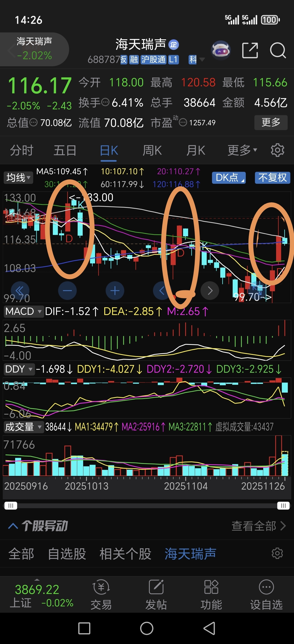294x644 pixels.
Task: Open search with the magnifier icon
Action: coord(278,51)
